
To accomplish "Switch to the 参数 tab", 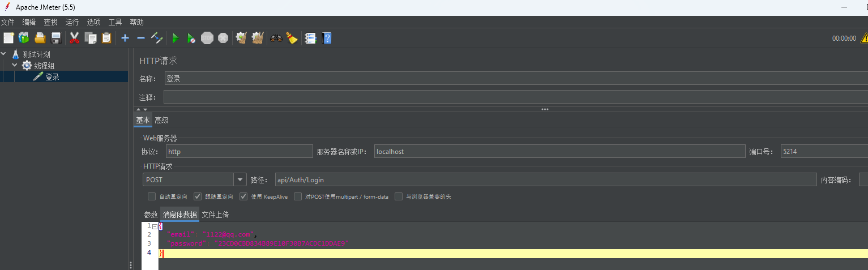I will tap(151, 215).
